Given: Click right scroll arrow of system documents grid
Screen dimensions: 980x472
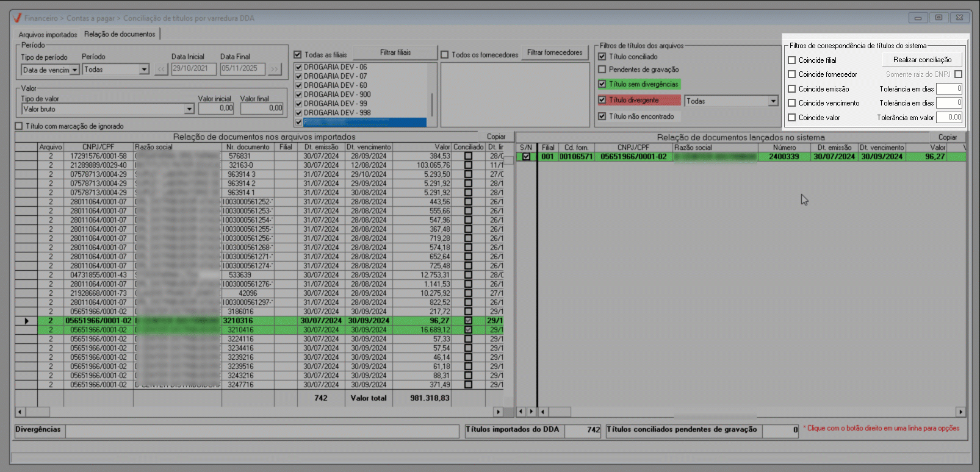Looking at the screenshot, I should [960, 412].
